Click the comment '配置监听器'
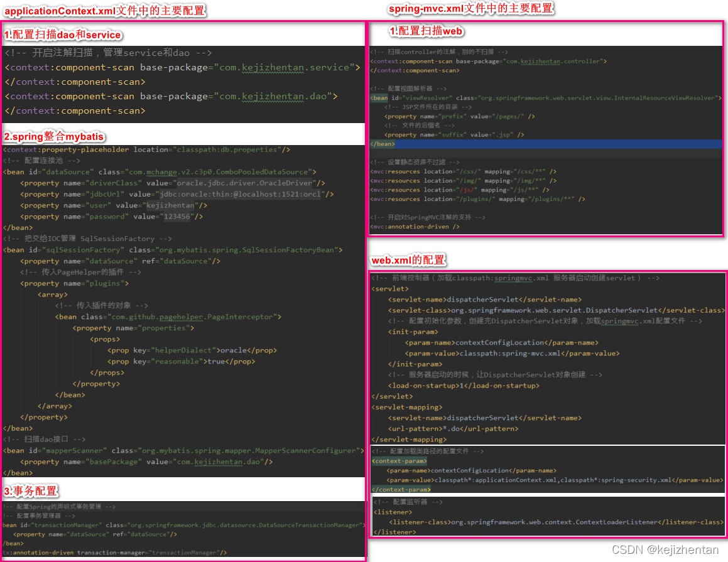 [x=408, y=502]
